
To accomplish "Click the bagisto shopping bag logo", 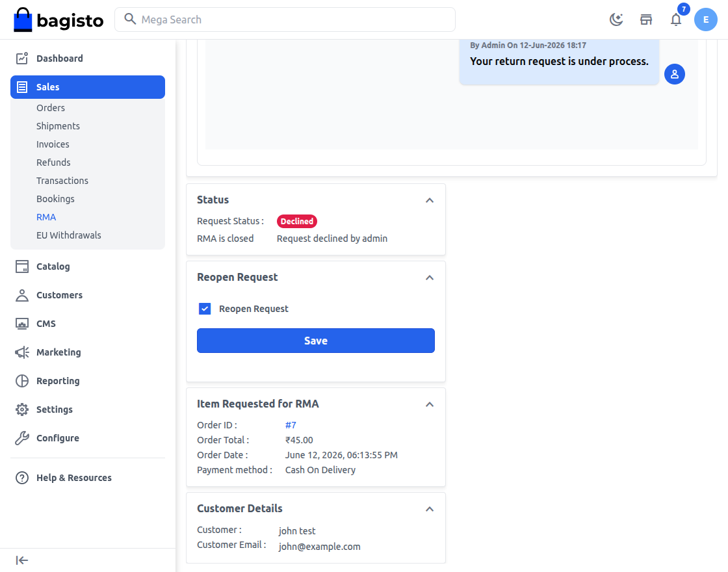I will [58, 19].
